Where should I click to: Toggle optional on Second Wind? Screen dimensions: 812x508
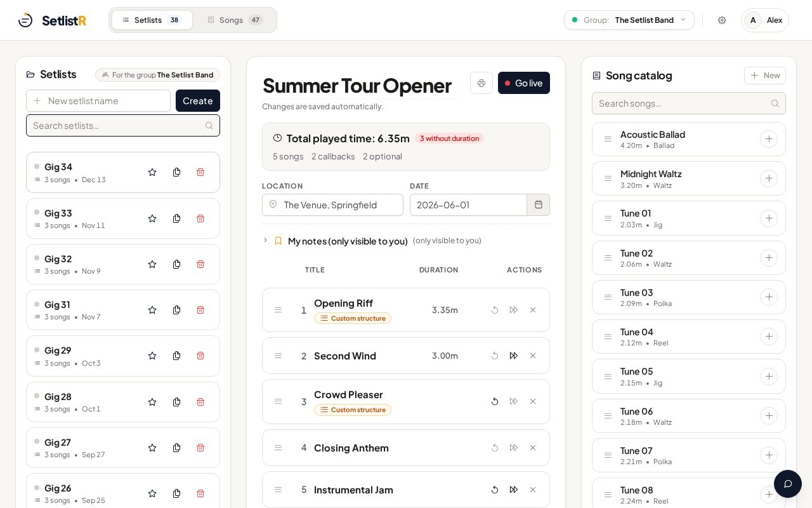514,356
